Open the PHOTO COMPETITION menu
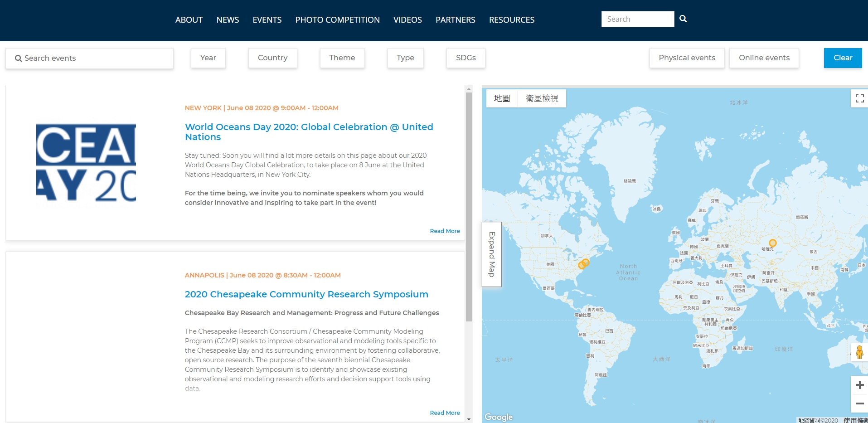 [x=337, y=19]
